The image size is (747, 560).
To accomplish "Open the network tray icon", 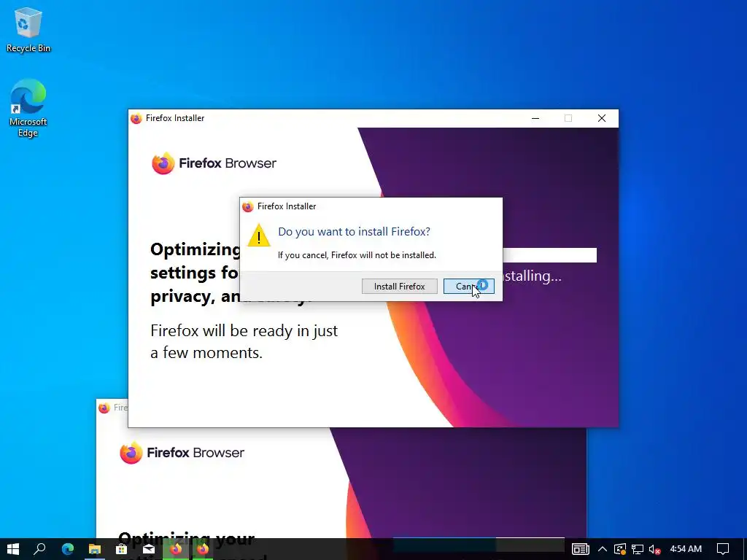I will [638, 549].
